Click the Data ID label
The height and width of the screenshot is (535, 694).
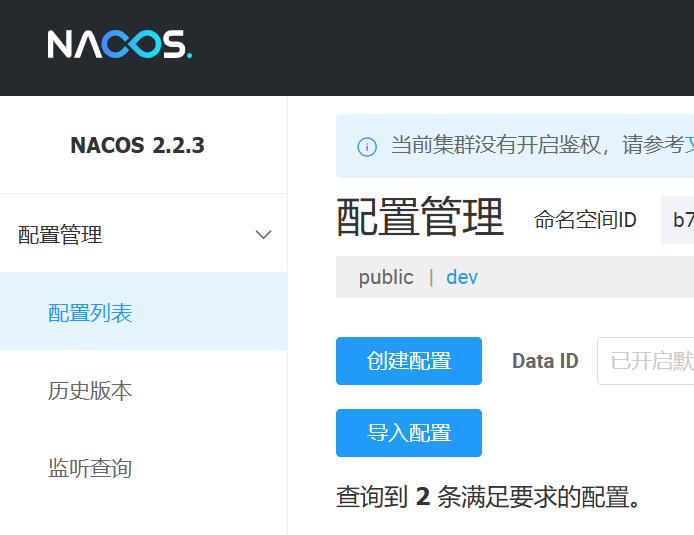pyautogui.click(x=545, y=361)
